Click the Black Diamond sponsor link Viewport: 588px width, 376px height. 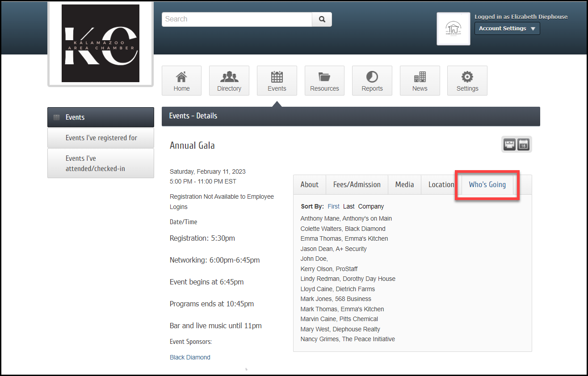pos(190,357)
